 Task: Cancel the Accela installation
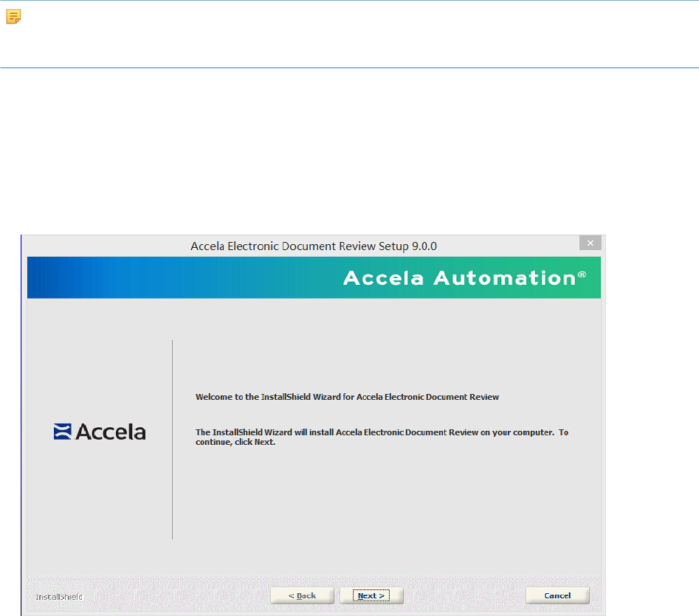(557, 595)
